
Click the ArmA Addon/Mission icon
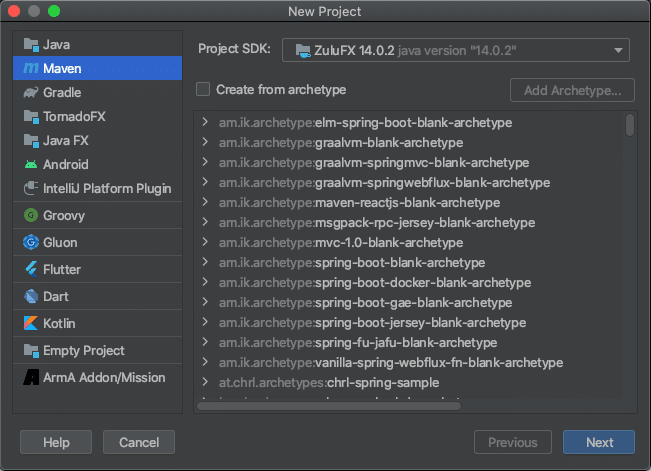31,377
